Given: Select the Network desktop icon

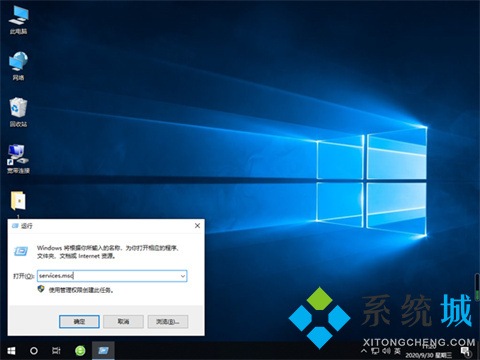Looking at the screenshot, I should 18,66.
